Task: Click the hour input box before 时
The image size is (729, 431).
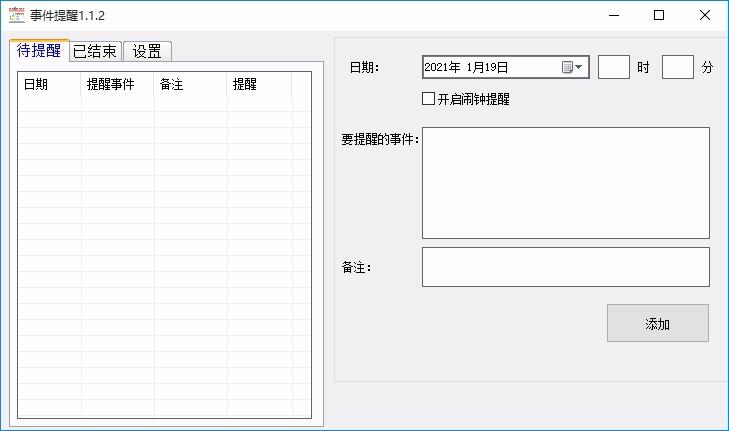Action: 614,67
